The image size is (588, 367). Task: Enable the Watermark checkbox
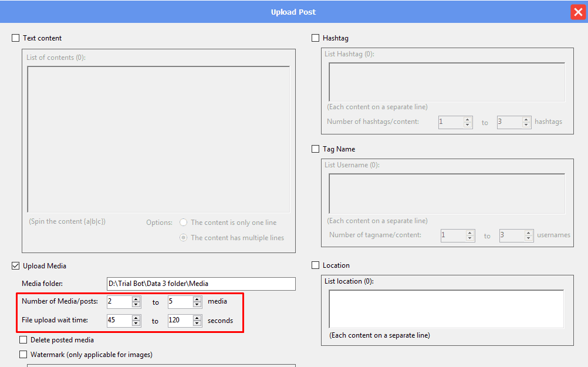pyautogui.click(x=23, y=355)
